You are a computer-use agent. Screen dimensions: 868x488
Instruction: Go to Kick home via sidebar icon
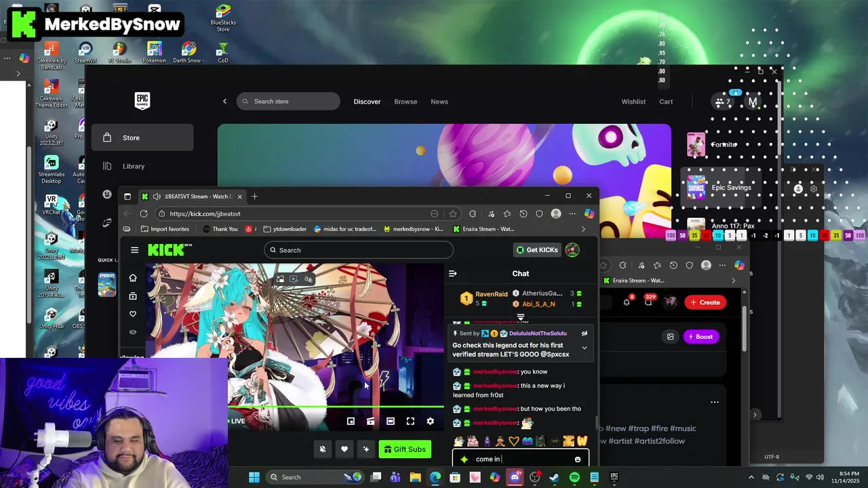133,278
